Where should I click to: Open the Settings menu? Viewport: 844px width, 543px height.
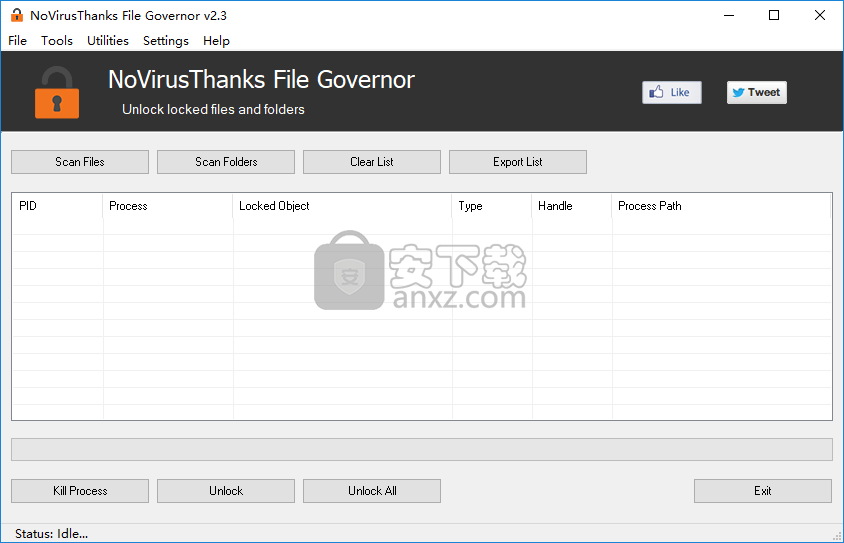(166, 41)
